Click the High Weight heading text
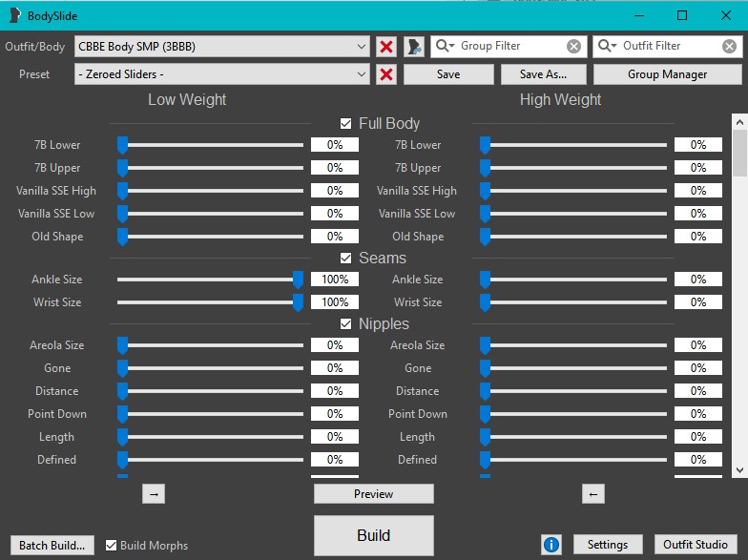The height and width of the screenshot is (560, 748). (x=561, y=99)
